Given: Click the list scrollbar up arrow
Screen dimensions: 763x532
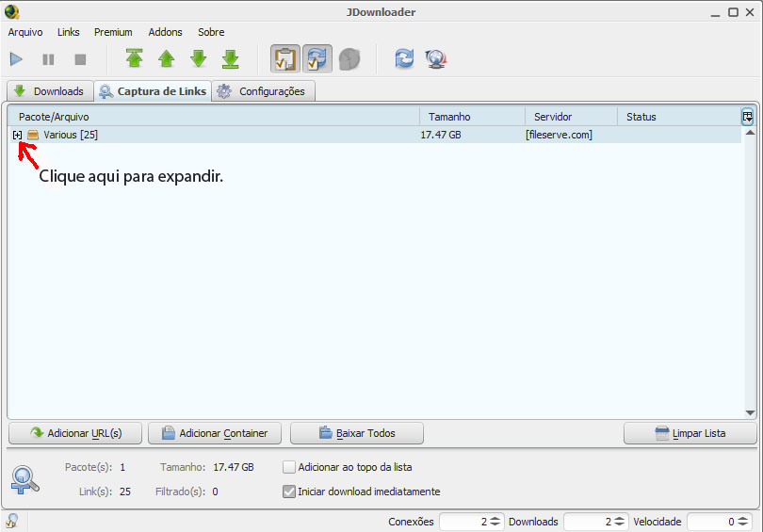Looking at the screenshot, I should 750,132.
